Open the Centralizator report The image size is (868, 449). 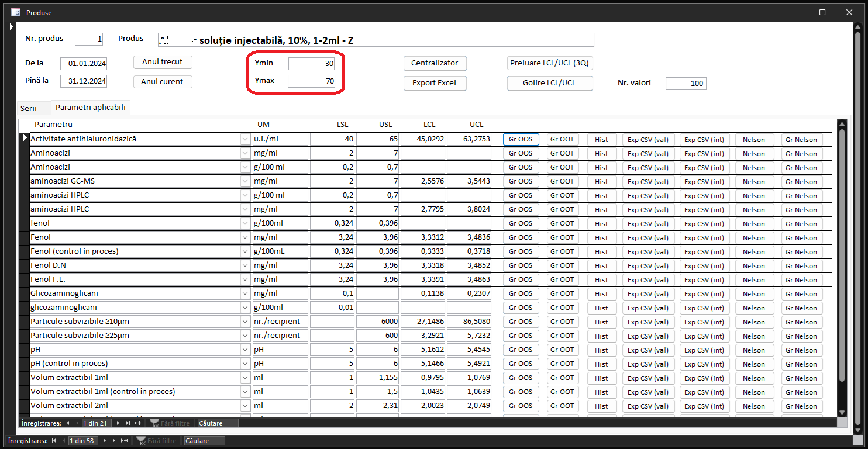tap(435, 63)
